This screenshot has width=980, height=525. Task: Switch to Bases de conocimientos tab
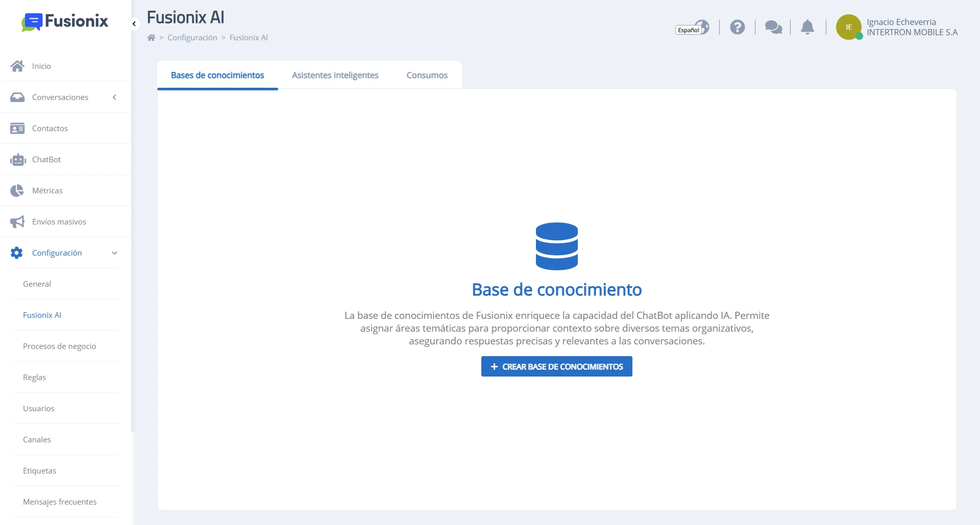coord(217,75)
